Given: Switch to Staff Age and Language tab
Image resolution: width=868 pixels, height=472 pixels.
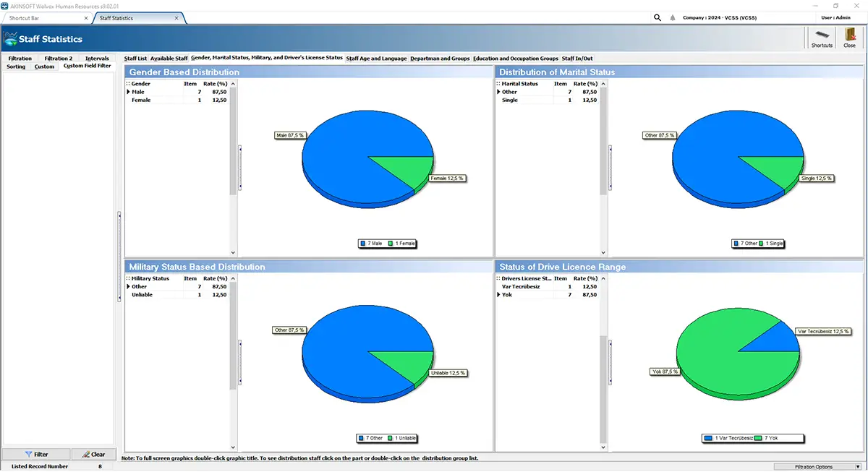Looking at the screenshot, I should 376,59.
